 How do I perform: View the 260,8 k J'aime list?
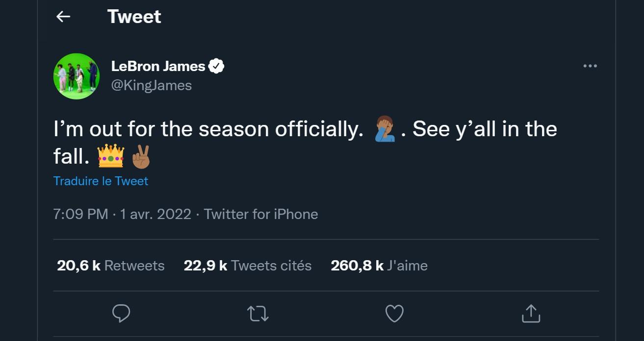pos(379,266)
